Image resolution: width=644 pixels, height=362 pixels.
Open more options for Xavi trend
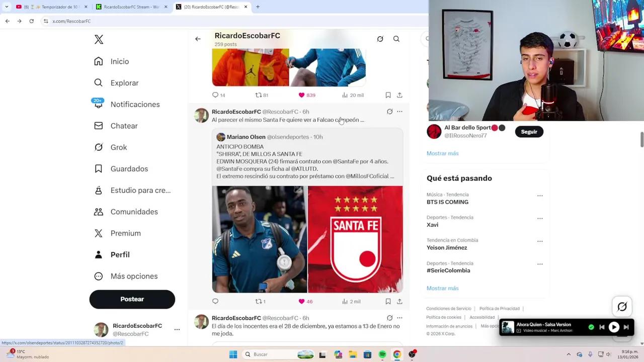coord(540,218)
